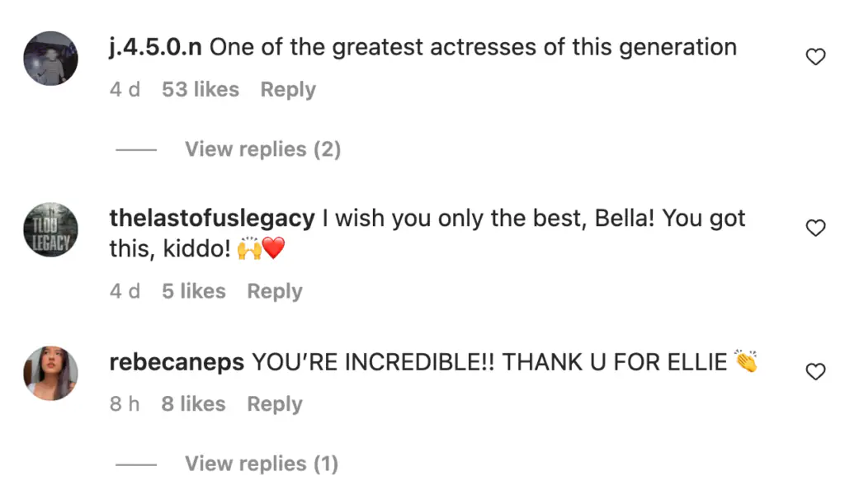Click the 4 d timestamp on j.4.5.0.n's comment
The width and height of the screenshot is (845, 504).
coord(125,90)
